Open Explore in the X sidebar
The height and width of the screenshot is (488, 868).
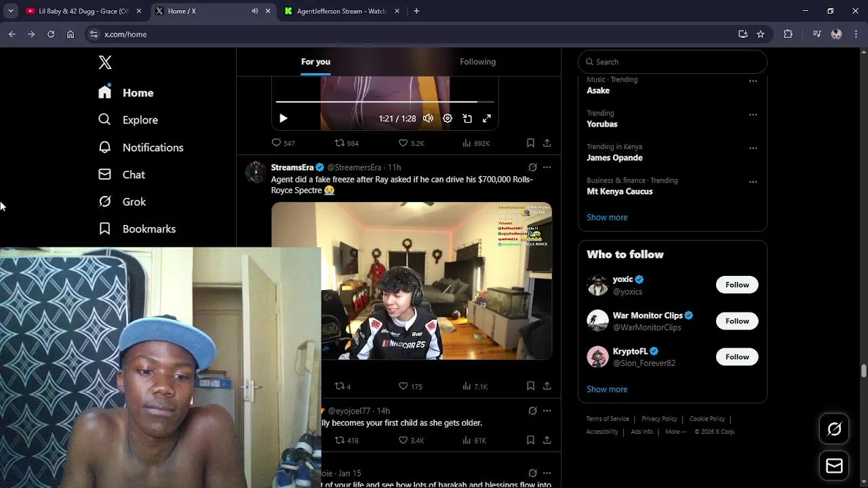(128, 120)
